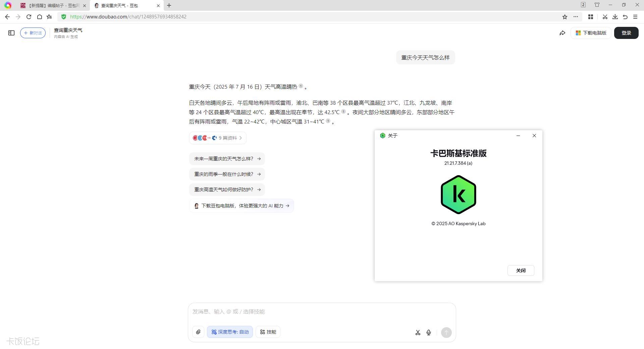644x349 pixels.
Task: Focus the 发消息 message input field
Action: tap(322, 312)
